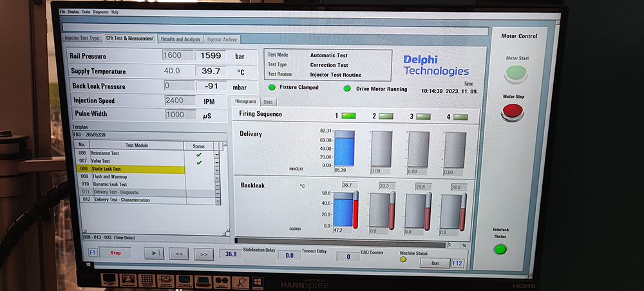The height and width of the screenshot is (291, 644).
Task: Switch to the Results and Analysis tab
Action: tap(180, 39)
